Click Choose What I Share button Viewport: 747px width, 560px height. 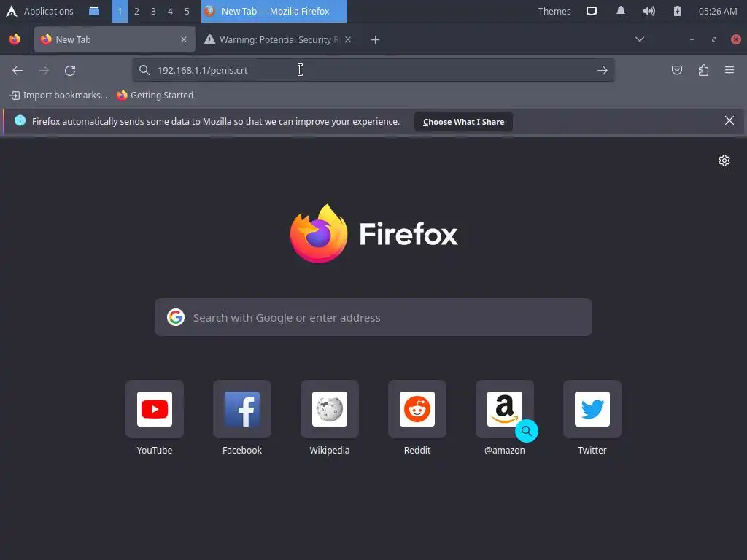[x=463, y=122]
